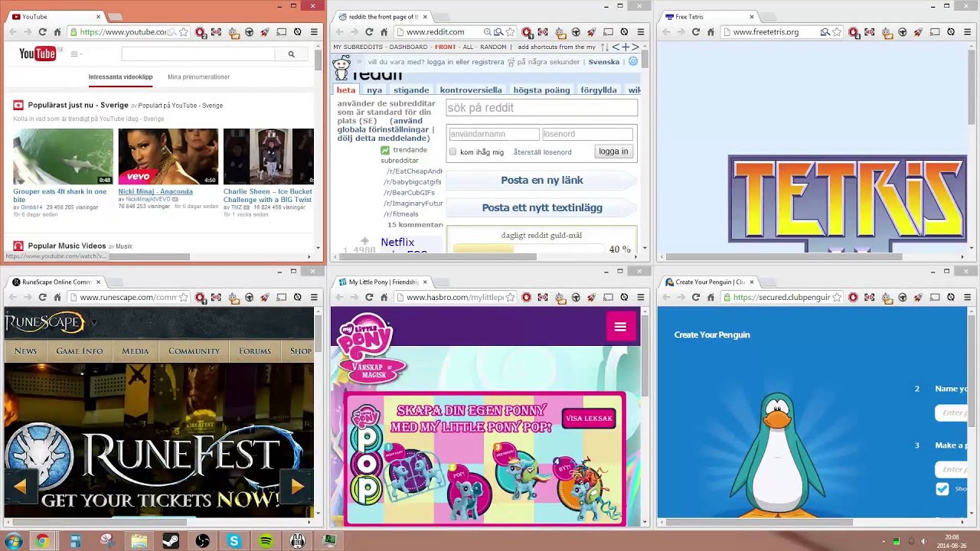
Task: Click the 'sök på reddit' search field
Action: pyautogui.click(x=541, y=108)
